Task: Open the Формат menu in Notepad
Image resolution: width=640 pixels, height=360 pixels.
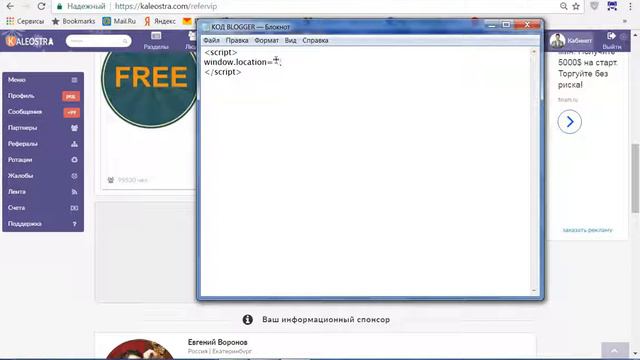Action: (266, 40)
